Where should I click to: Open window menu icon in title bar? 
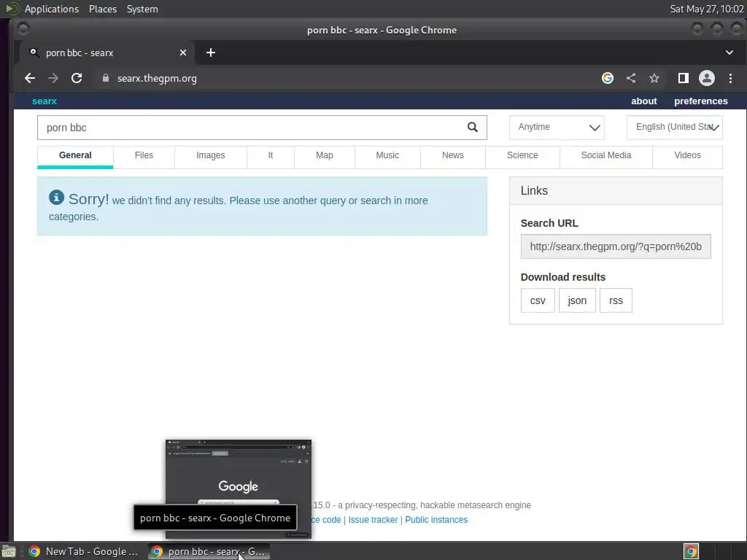[23, 29]
